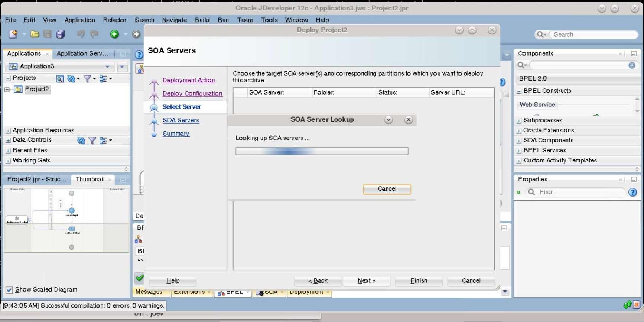644x322 pixels.
Task: Click the Properties panel help icon
Action: 632,192
